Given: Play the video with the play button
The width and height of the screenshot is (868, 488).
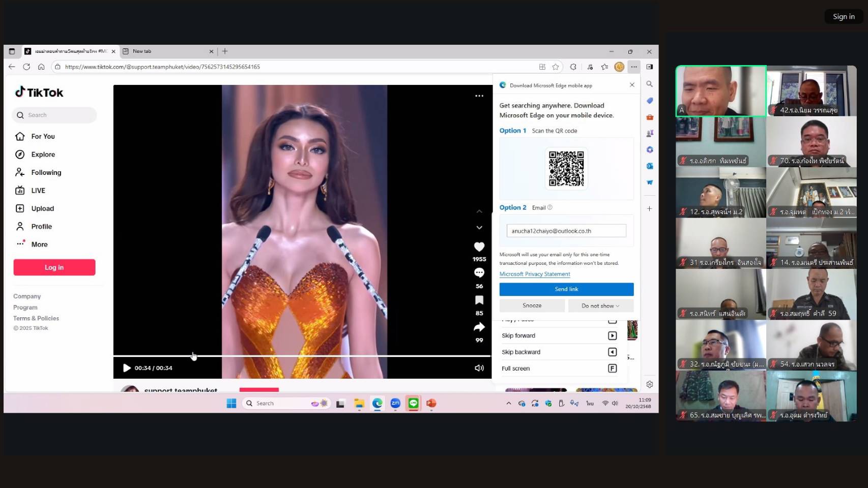Looking at the screenshot, I should coord(127,368).
